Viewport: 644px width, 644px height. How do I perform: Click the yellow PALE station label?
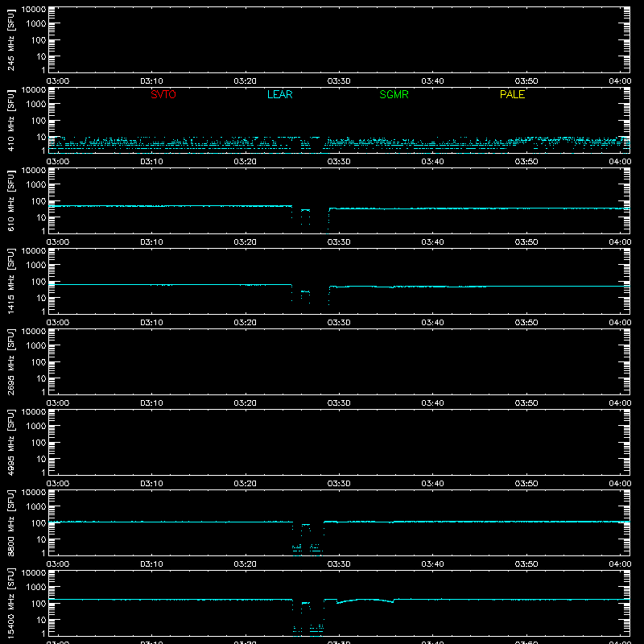click(512, 94)
